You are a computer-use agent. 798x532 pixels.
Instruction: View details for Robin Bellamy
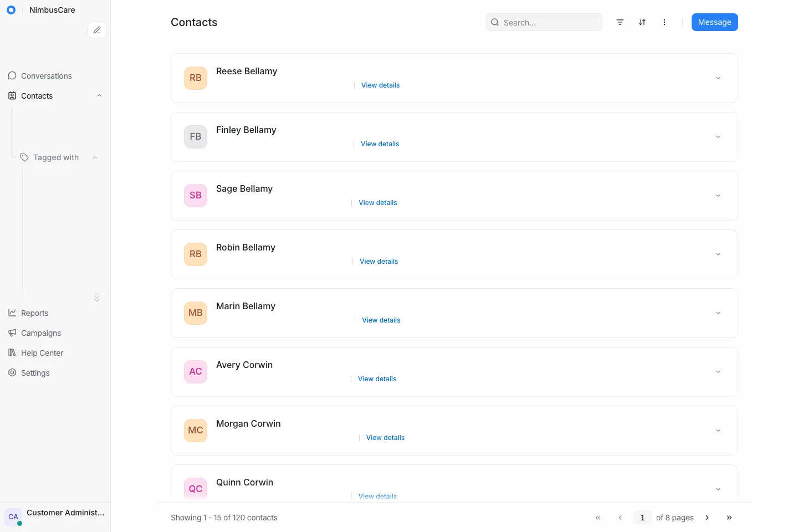click(x=379, y=262)
